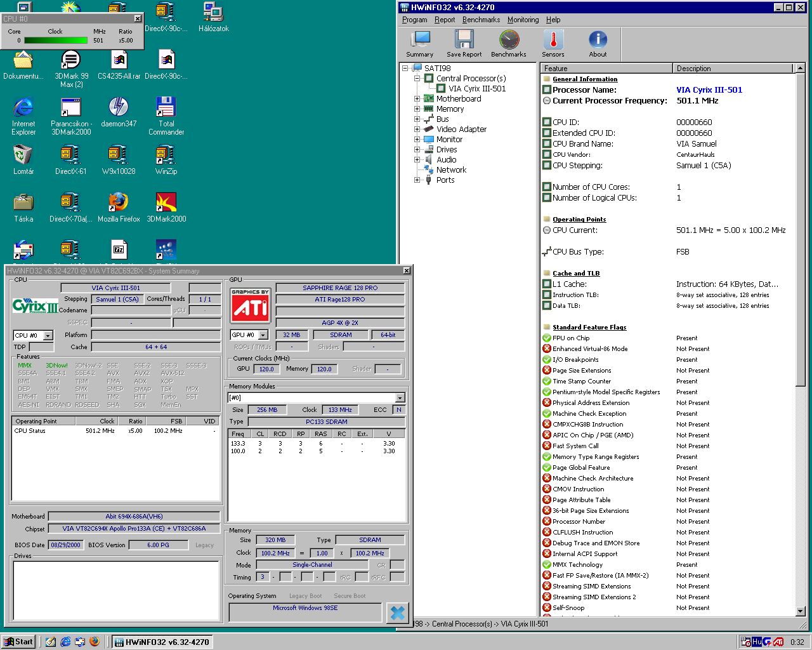Click the Hu language indicator in tray
This screenshot has height=650, width=812.
click(x=757, y=642)
